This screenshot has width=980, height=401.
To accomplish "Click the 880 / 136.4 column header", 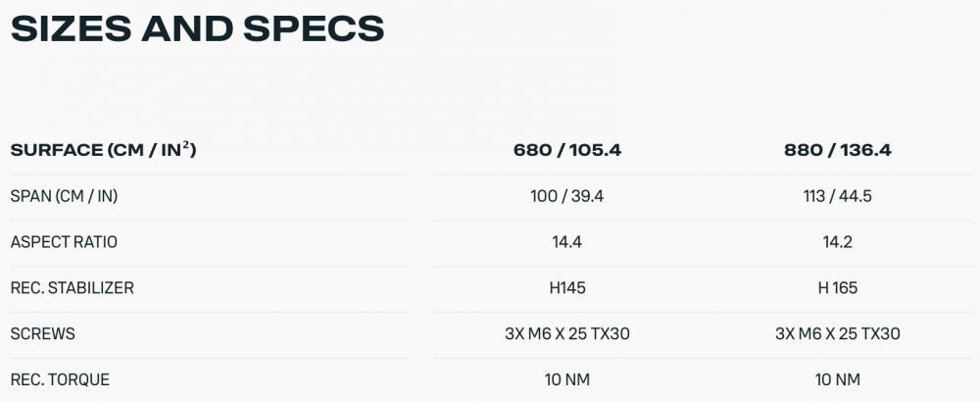I will 836,151.
